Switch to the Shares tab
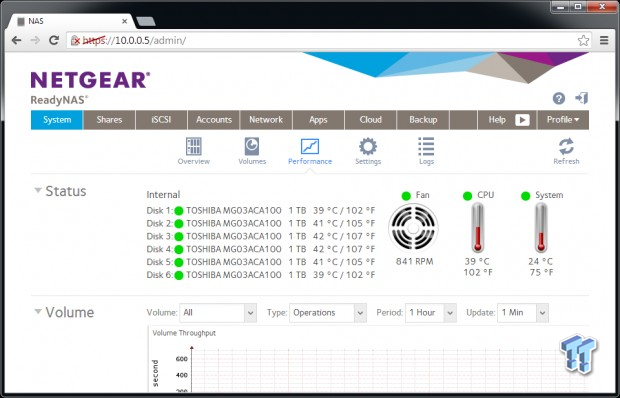This screenshot has height=398, width=620. (x=109, y=120)
